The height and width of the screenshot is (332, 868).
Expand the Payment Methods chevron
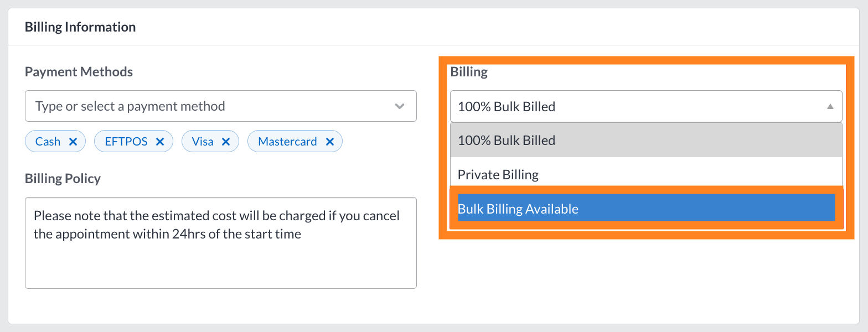point(400,106)
